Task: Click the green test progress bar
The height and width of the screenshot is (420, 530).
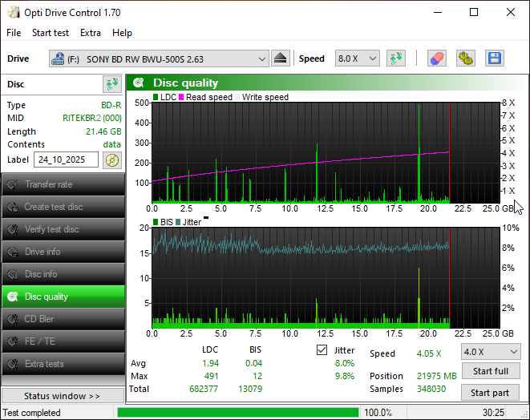Action: 237,413
